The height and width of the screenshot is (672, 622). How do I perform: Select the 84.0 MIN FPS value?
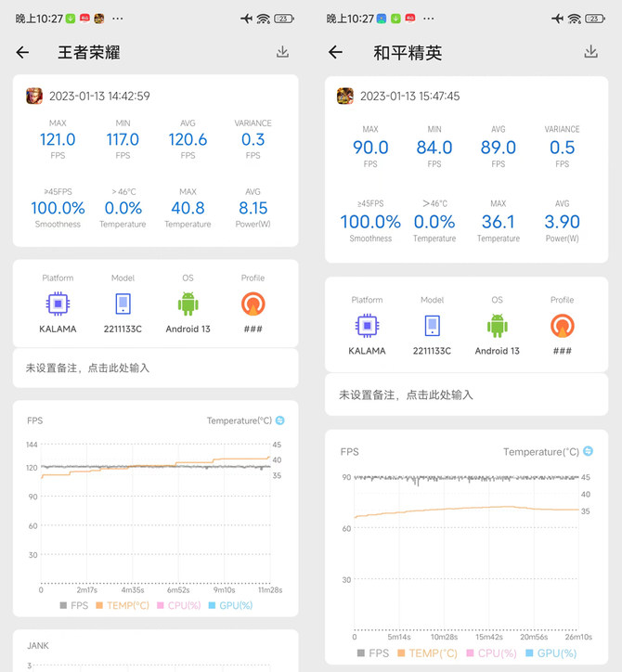coord(434,148)
